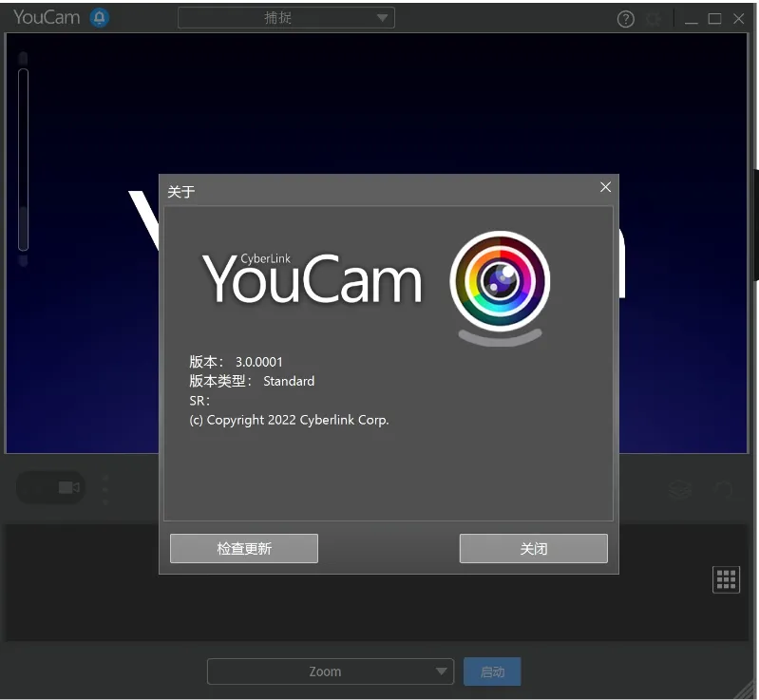Click the video camera mode toggle
This screenshot has height=700, width=759.
(51, 487)
